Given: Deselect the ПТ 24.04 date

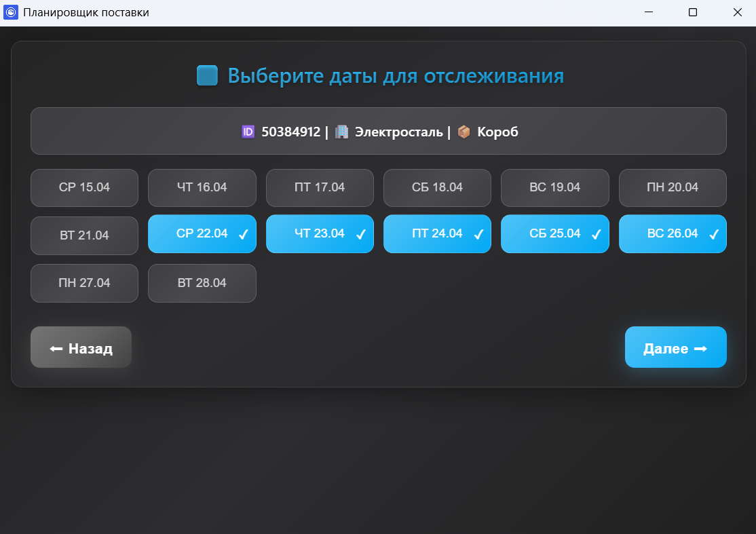Looking at the screenshot, I should click(x=437, y=233).
